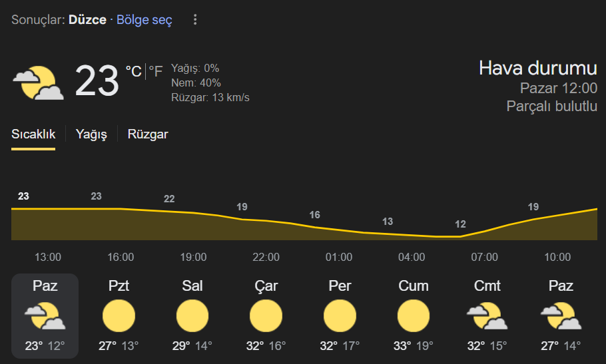
Task: Select Monday (Pzt) sunny forecast icon
Action: (119, 315)
